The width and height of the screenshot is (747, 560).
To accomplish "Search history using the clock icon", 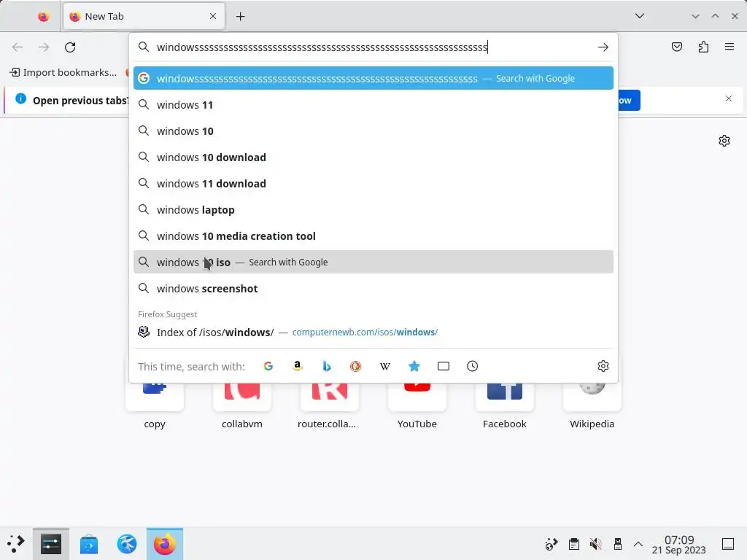I will (472, 366).
